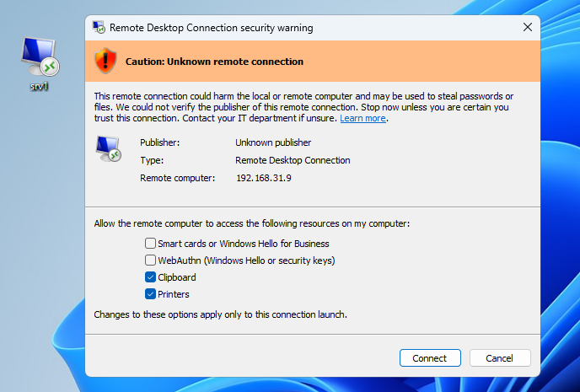Image resolution: width=580 pixels, height=392 pixels.
Task: Enable Smart cards or Windows Hello checkbox
Action: pos(150,244)
